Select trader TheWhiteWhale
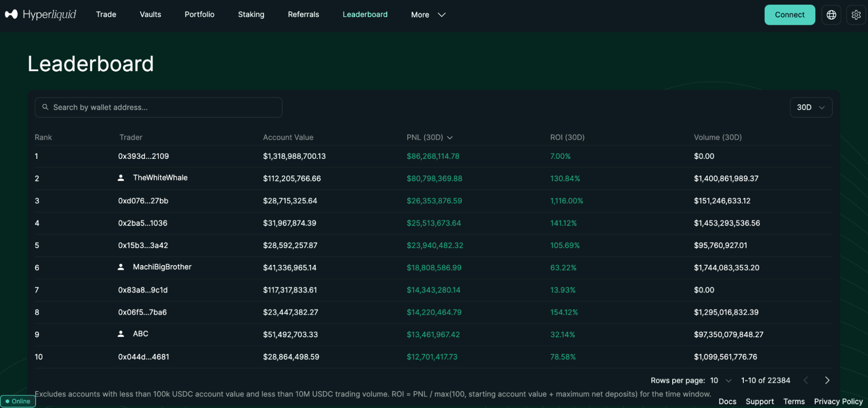Screen dimensions: 868x408 click(x=160, y=178)
